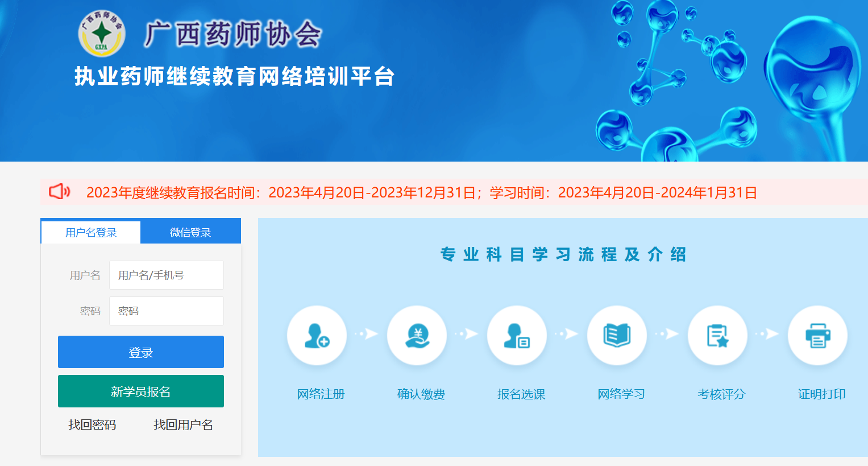Click the green 新学员报名 button
868x466 pixels.
click(x=140, y=391)
